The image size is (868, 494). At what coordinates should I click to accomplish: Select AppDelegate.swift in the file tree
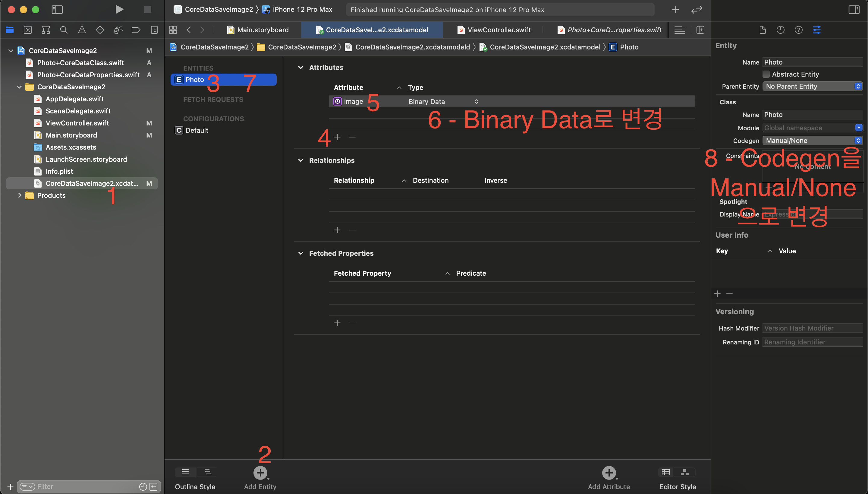[x=75, y=99]
